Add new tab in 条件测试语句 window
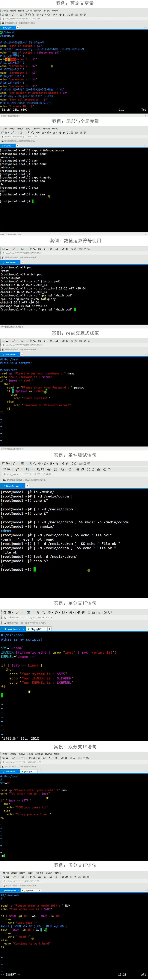148x980 pixels. 27,486
